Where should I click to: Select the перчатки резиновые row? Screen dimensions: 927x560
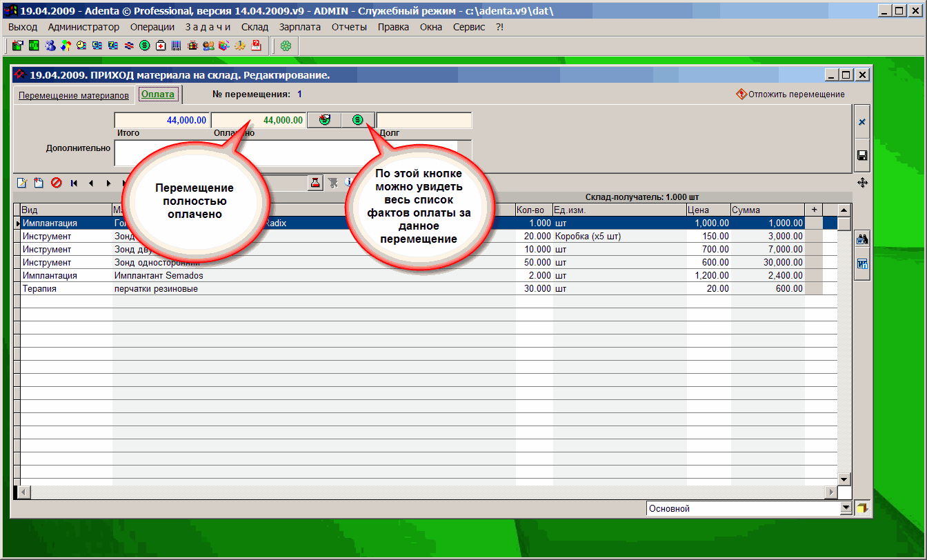tap(156, 289)
